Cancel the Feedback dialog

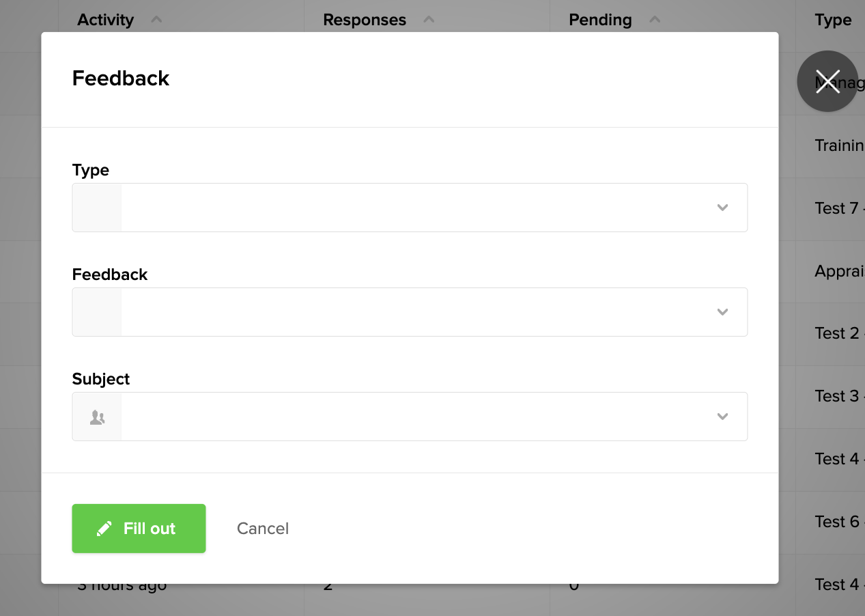[x=263, y=529]
